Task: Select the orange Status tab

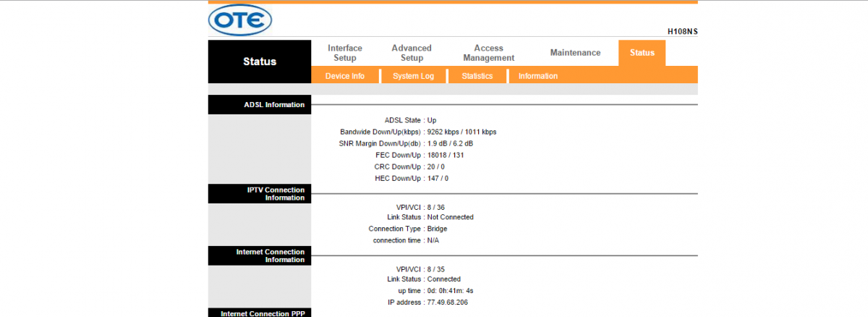Action: [x=642, y=53]
